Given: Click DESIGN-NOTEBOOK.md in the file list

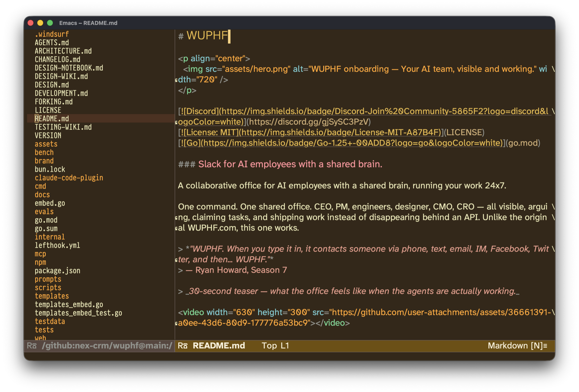Looking at the screenshot, I should tap(69, 68).
